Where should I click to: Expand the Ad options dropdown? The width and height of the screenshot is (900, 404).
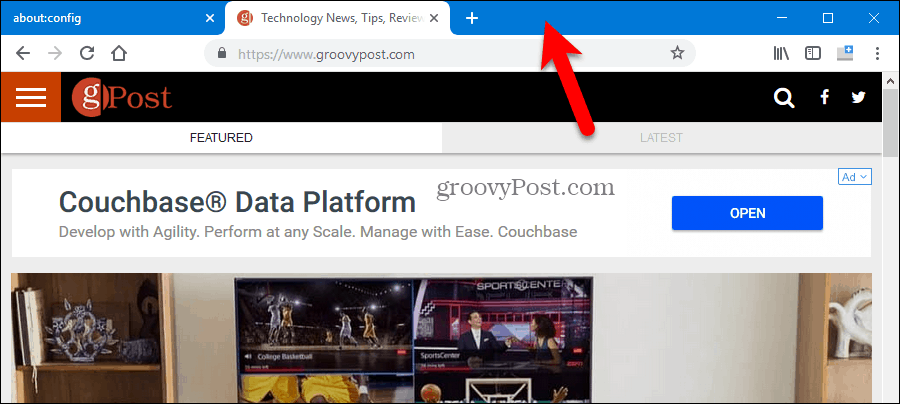point(855,177)
